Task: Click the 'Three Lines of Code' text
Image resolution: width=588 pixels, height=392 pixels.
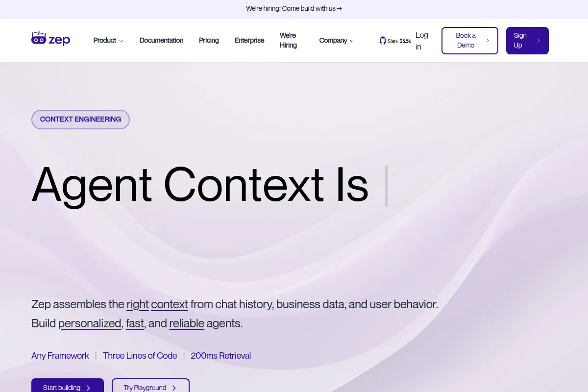Action: click(140, 356)
